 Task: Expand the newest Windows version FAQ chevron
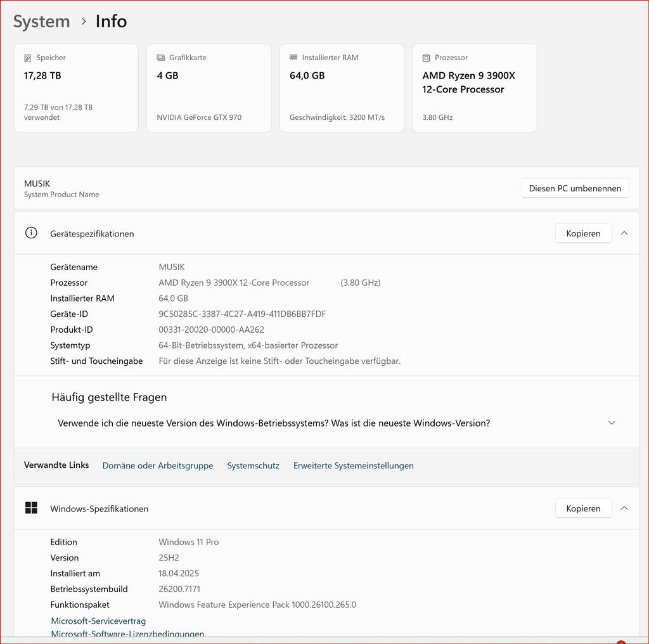click(x=612, y=423)
